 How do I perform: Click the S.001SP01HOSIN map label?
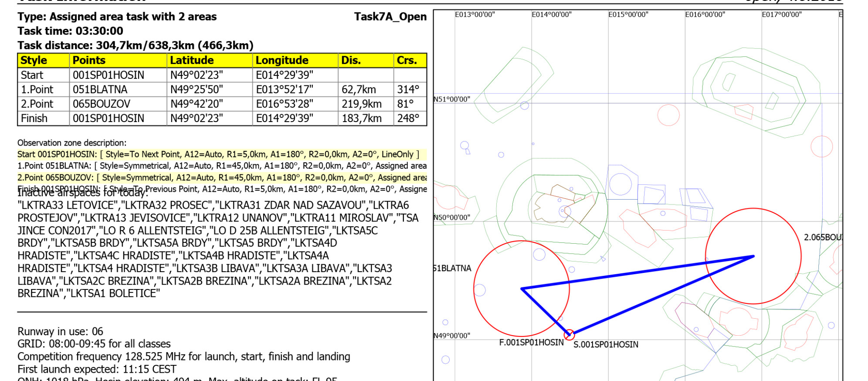606,345
